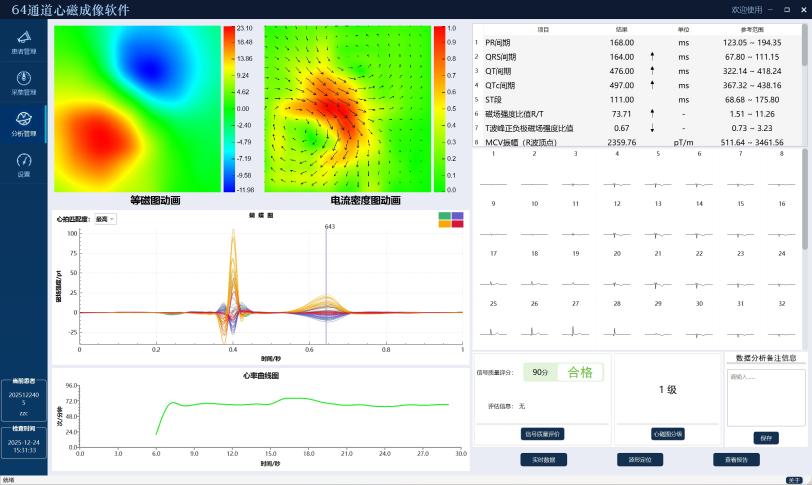Select the 磁场强度比值R/T row
The height and width of the screenshot is (485, 812).
[637, 114]
